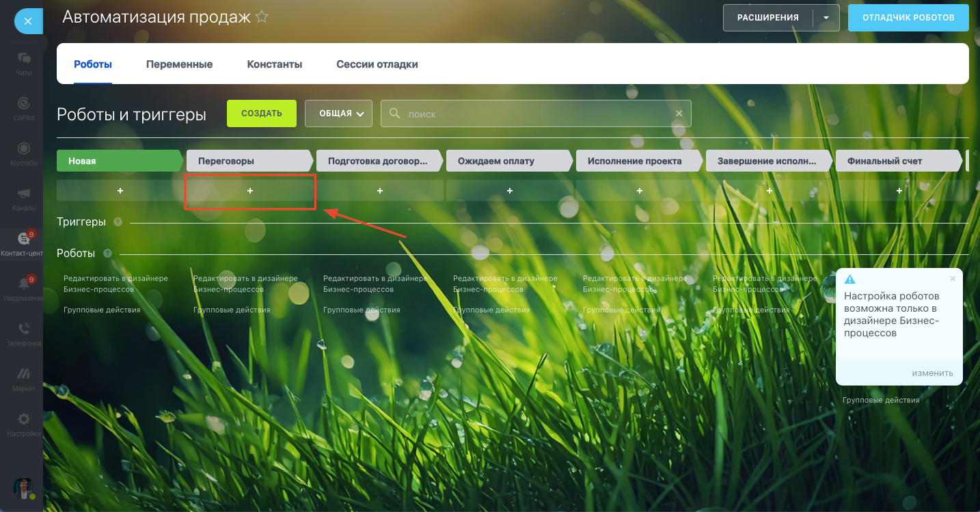
Task: Click the Создать button
Action: [x=262, y=113]
